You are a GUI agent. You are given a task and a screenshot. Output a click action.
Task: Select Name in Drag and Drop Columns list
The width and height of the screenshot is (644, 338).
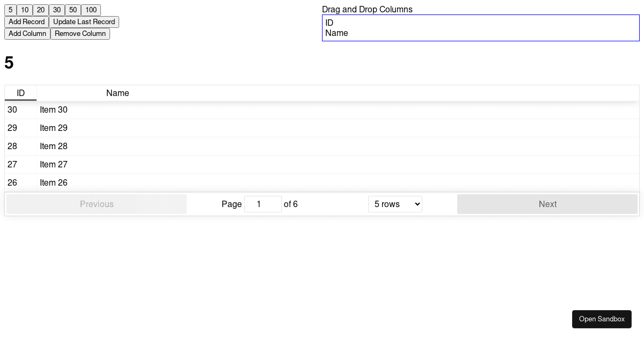pos(336,33)
